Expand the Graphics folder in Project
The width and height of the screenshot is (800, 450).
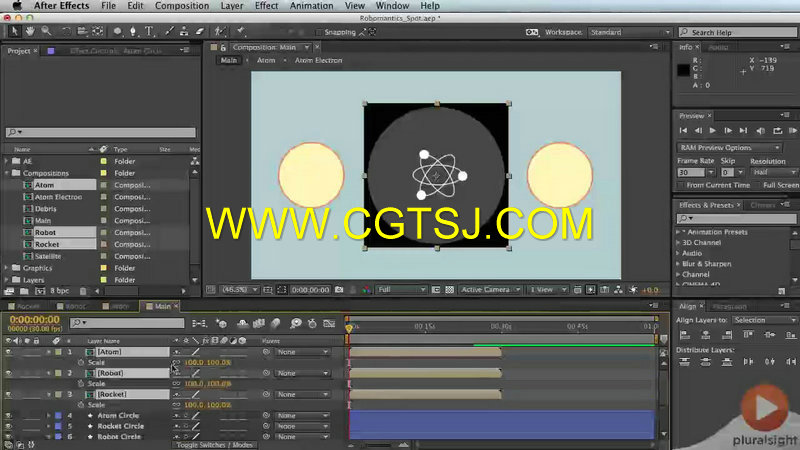[7, 268]
